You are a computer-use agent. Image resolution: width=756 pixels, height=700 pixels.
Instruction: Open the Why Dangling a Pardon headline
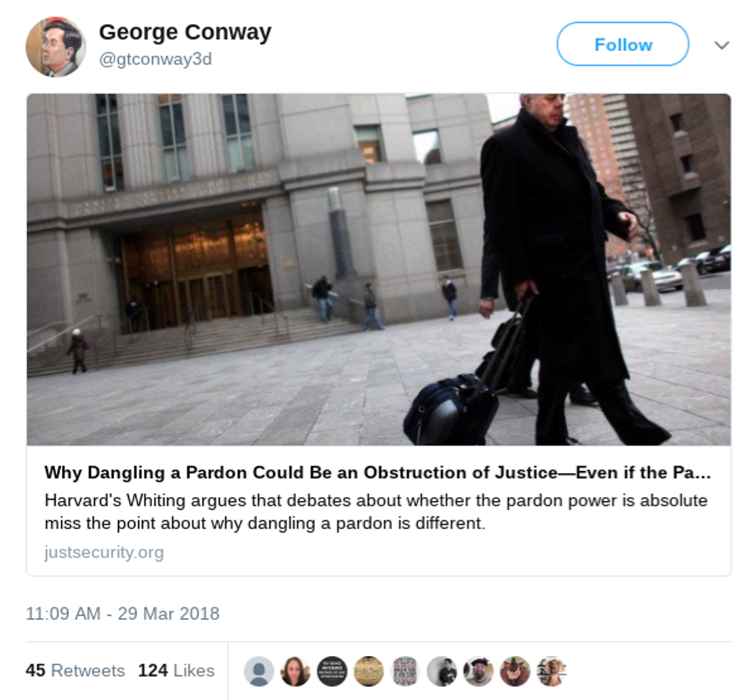(377, 473)
